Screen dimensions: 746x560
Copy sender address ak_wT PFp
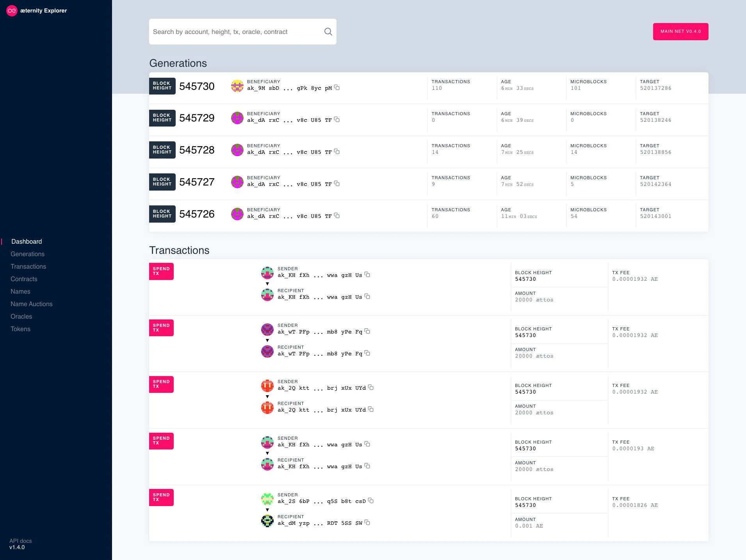367,331
